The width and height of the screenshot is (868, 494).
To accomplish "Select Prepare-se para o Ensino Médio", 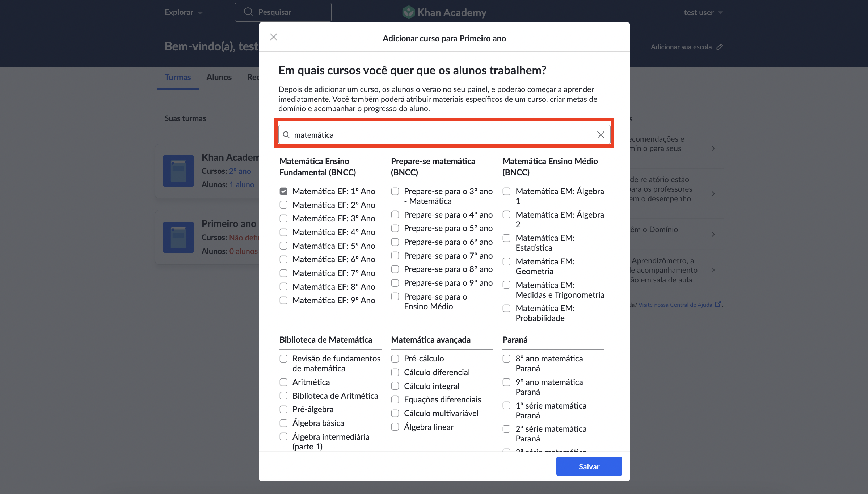I will (395, 297).
